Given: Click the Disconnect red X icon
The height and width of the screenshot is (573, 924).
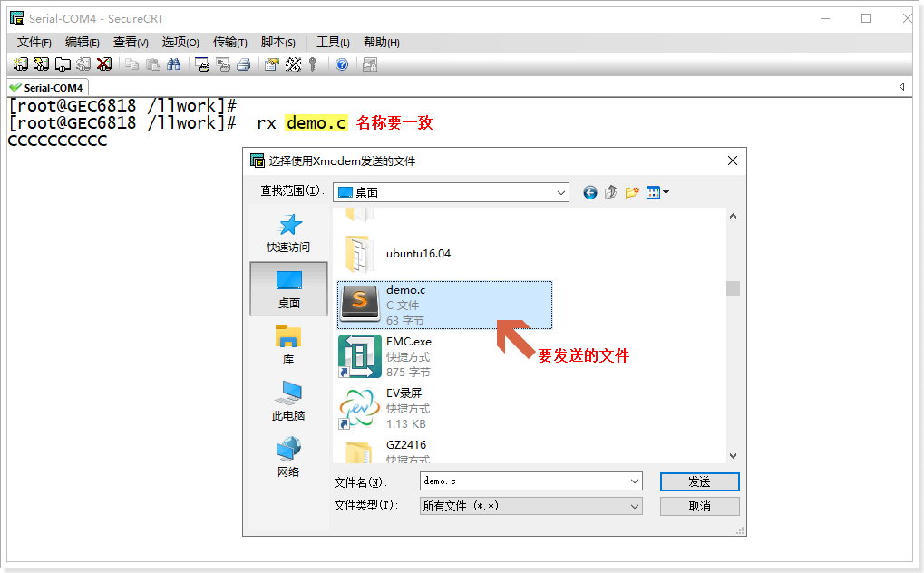Looking at the screenshot, I should [x=104, y=64].
